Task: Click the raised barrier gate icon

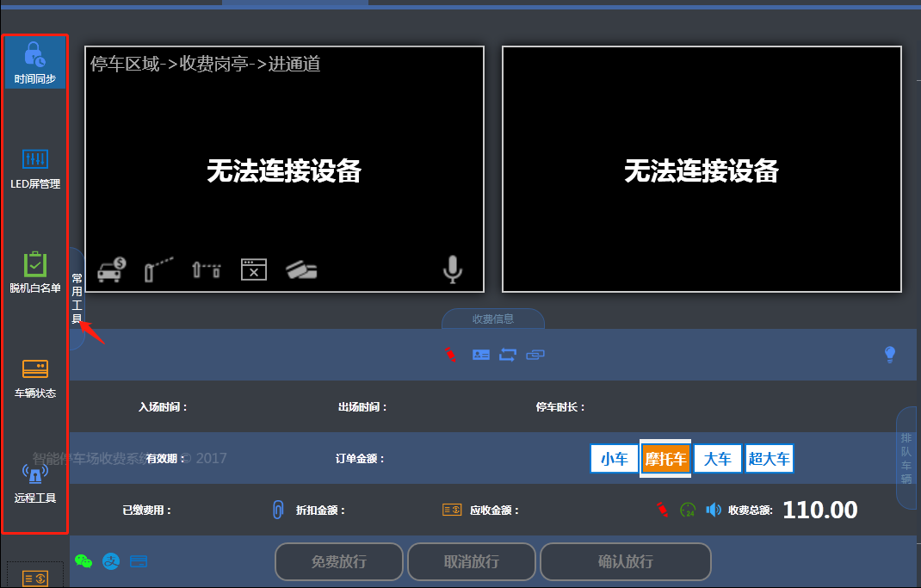Action: 158,269
